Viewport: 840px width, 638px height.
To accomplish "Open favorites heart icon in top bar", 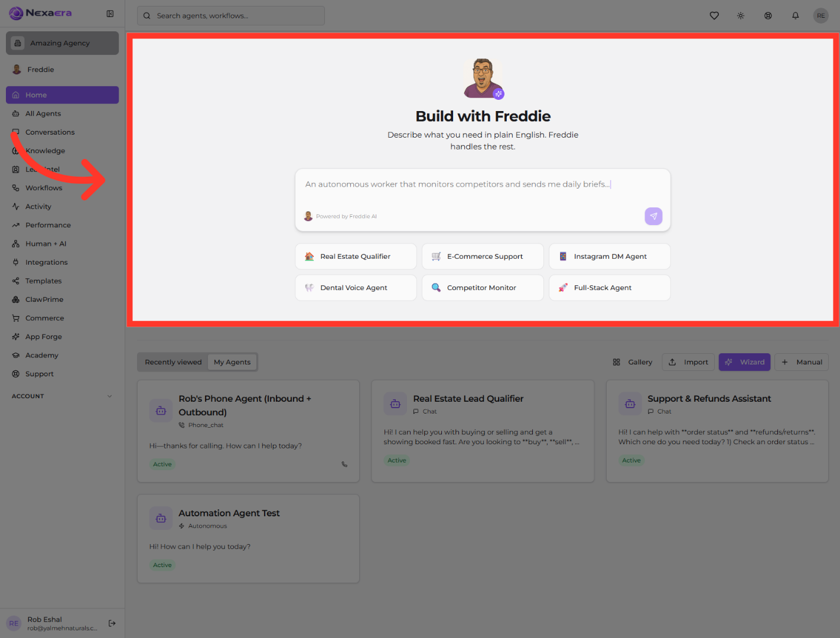I will coord(714,16).
